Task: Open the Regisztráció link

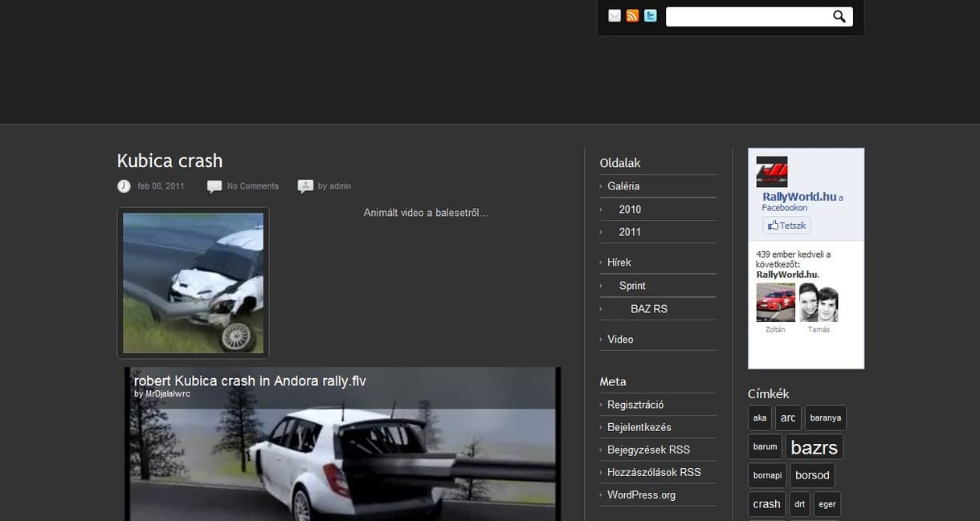Action: (635, 405)
